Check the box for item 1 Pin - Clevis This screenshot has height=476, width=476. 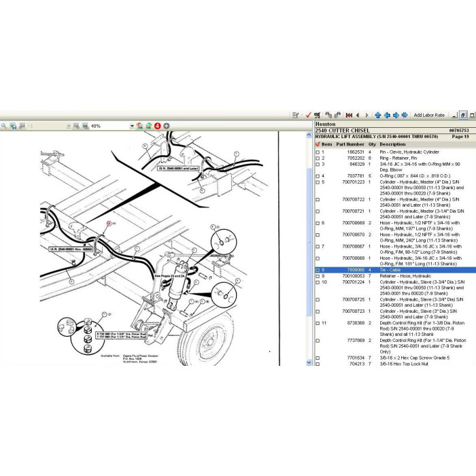(318, 152)
